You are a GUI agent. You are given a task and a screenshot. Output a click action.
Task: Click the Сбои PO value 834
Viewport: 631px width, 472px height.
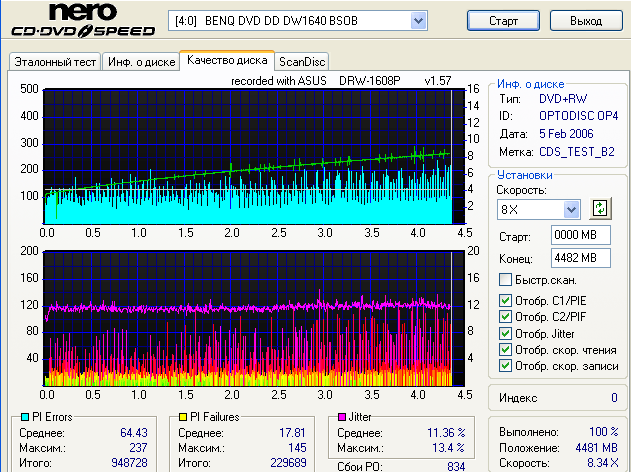coord(456,466)
